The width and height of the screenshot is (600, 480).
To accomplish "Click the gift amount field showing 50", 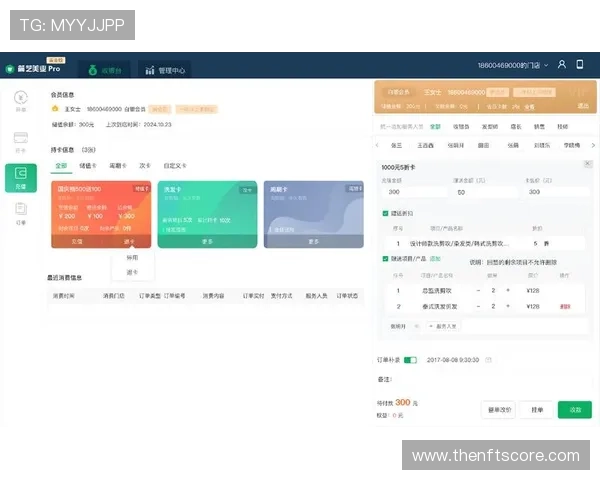I will point(486,192).
